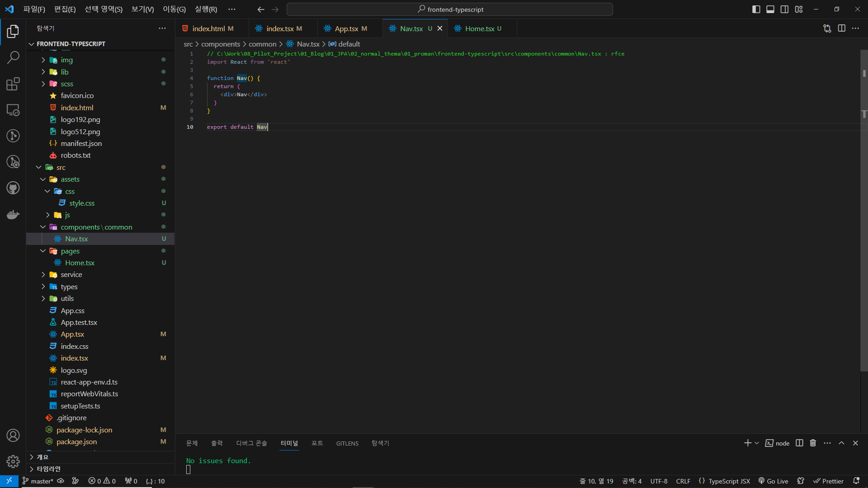Click Go Live in status bar
The image size is (868, 488).
click(x=773, y=481)
